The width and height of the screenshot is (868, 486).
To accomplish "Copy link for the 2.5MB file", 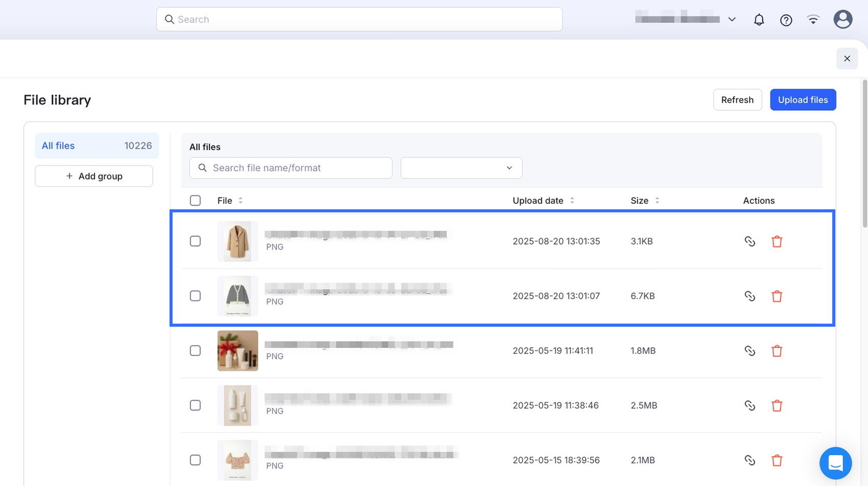I will click(x=750, y=405).
